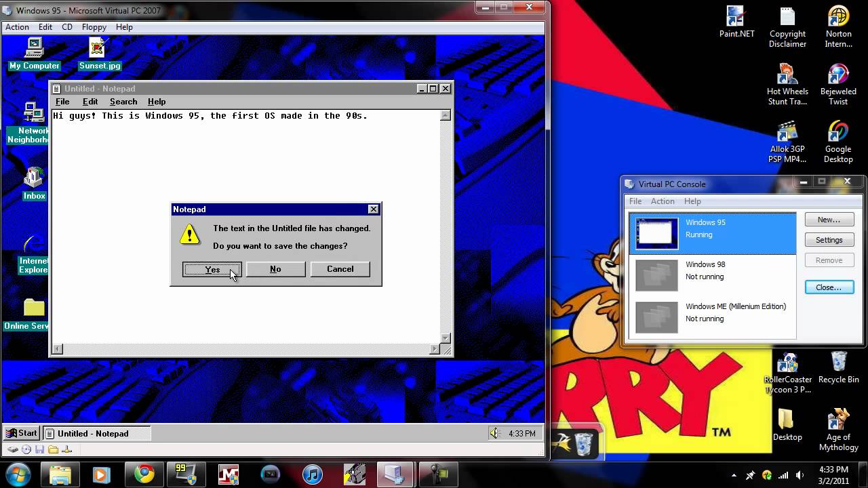Viewport: 868px width, 488px height.
Task: Open the Sunset.jpg file icon
Action: [x=100, y=54]
